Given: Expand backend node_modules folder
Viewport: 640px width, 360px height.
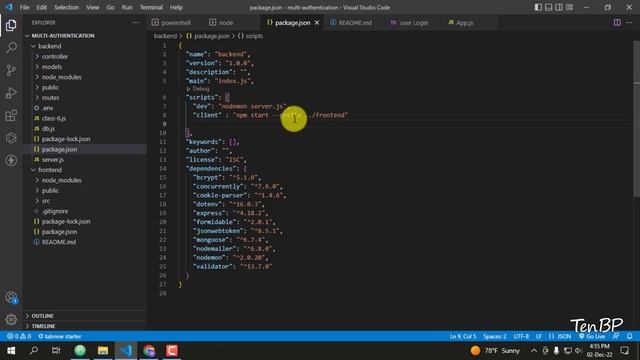Looking at the screenshot, I should (61, 77).
